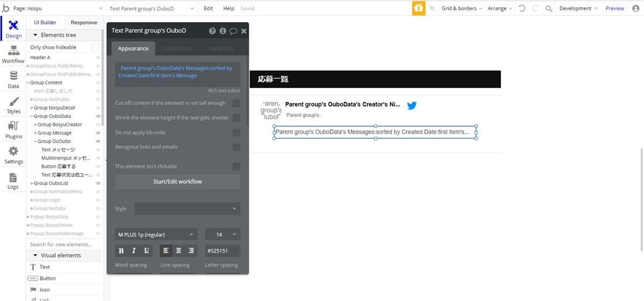This screenshot has width=644, height=301.
Task: Open the Development version dropdown
Action: 579,9
